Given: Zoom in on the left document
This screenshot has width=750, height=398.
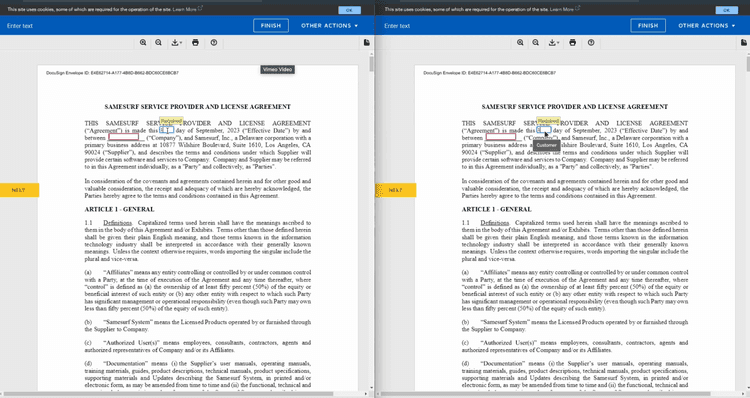Looking at the screenshot, I should (x=143, y=43).
